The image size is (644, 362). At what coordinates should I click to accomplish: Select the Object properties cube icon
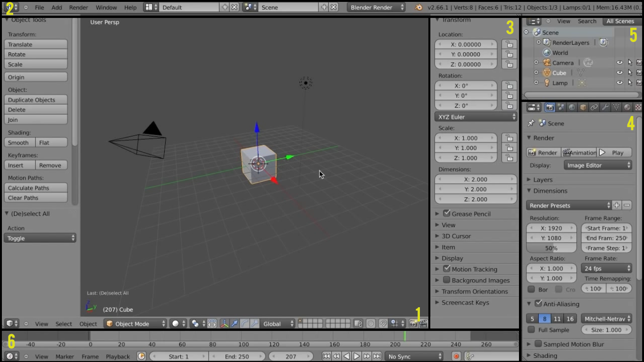(583, 107)
